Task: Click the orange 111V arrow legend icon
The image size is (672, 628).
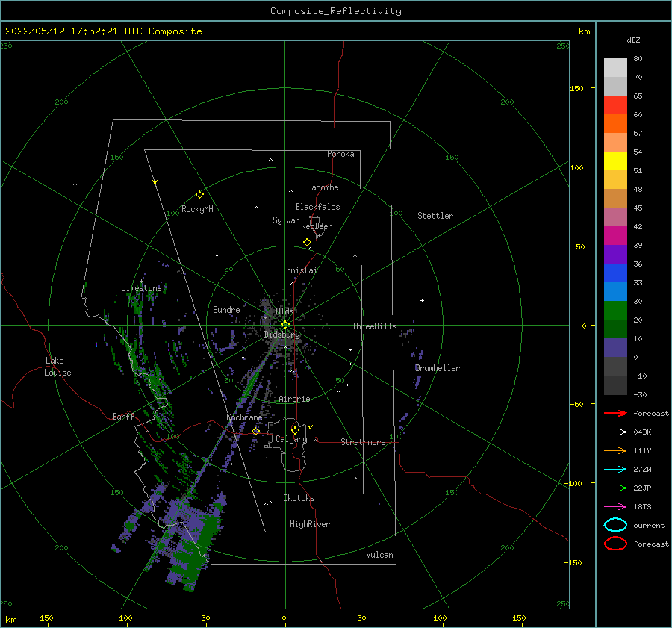Action: tap(615, 450)
